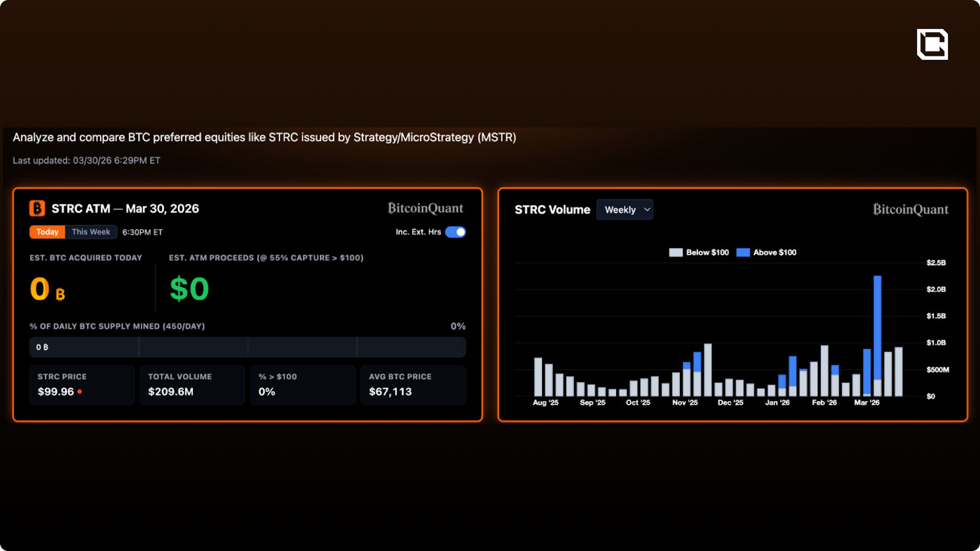Click the "Inc. Ext. Hrs" label text
This screenshot has height=551, width=980.
tap(418, 232)
